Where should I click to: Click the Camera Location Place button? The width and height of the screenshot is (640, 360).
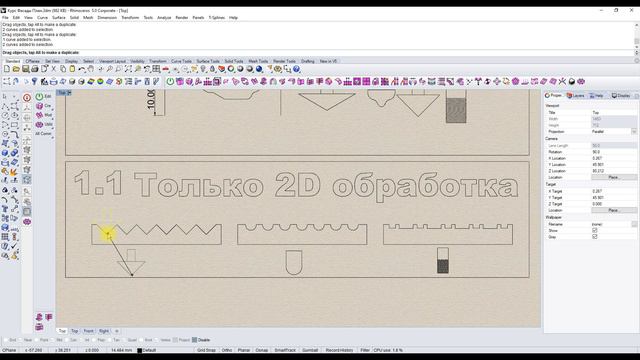613,178
